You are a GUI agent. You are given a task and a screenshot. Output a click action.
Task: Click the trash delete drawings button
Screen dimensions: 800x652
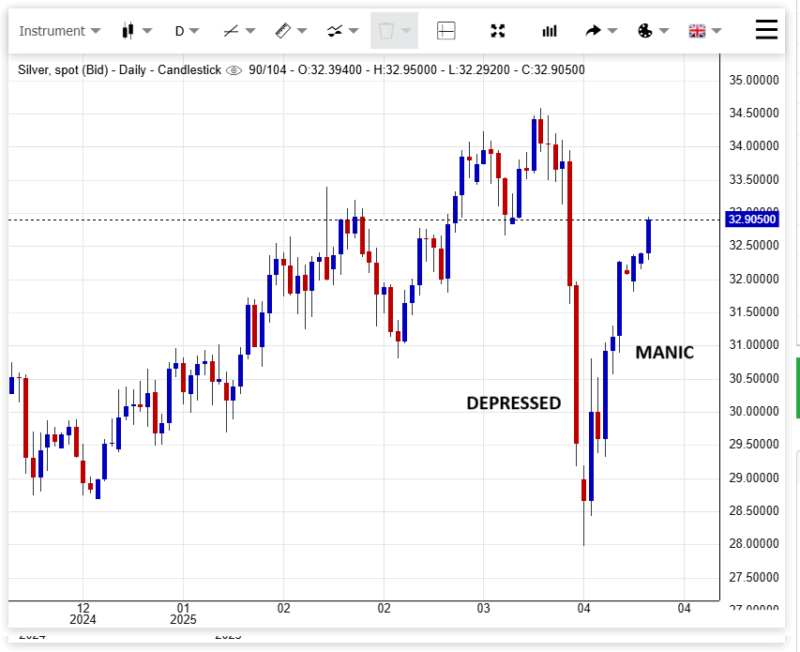(391, 31)
